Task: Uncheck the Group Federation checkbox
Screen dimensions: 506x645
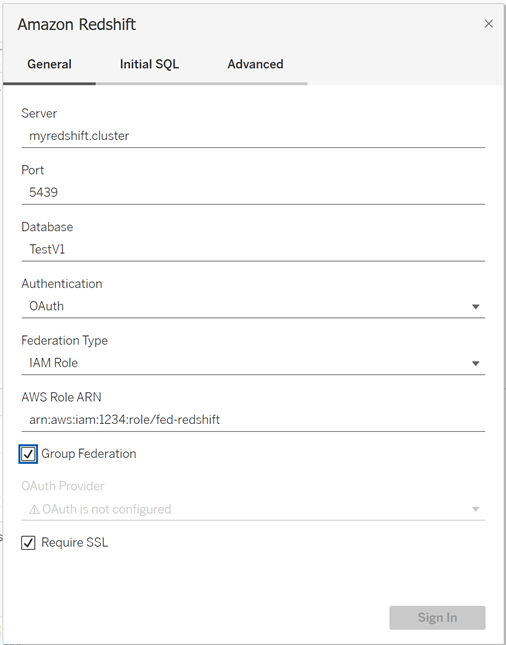Action: pos(28,454)
